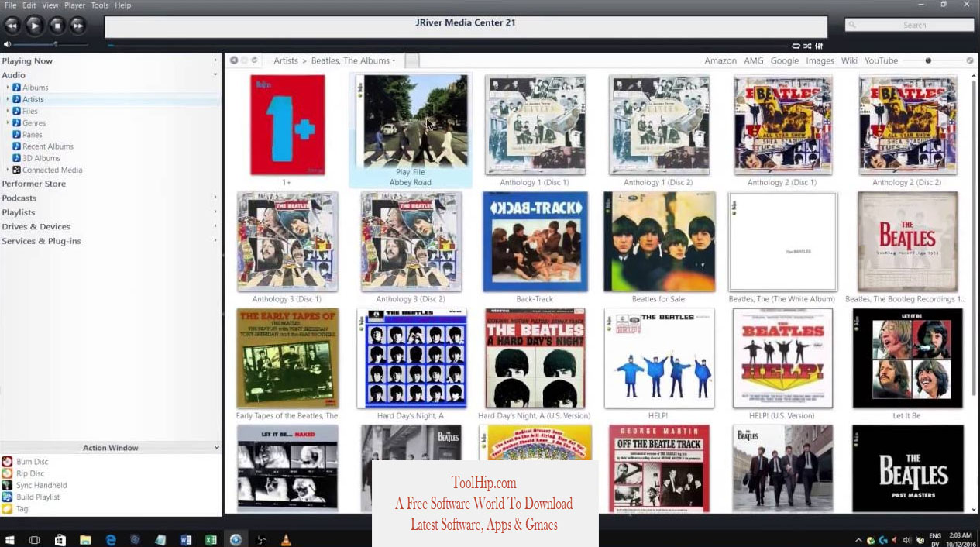Expand the Connected Media tree node
This screenshot has height=547, width=980.
tap(8, 170)
